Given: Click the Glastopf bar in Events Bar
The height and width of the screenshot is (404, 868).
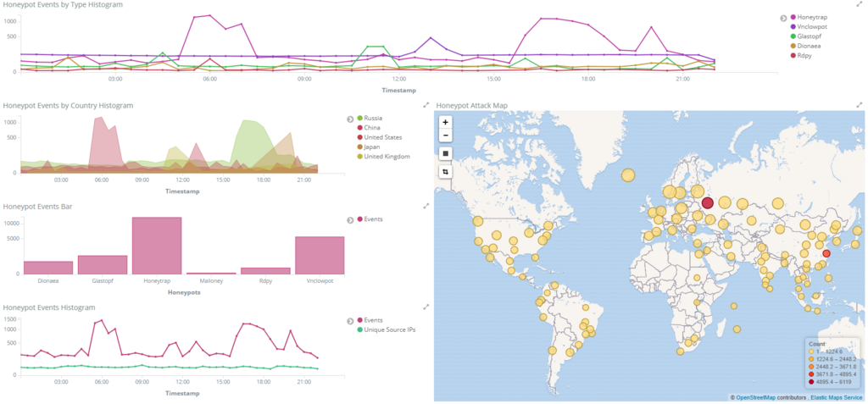Looking at the screenshot, I should tap(103, 264).
